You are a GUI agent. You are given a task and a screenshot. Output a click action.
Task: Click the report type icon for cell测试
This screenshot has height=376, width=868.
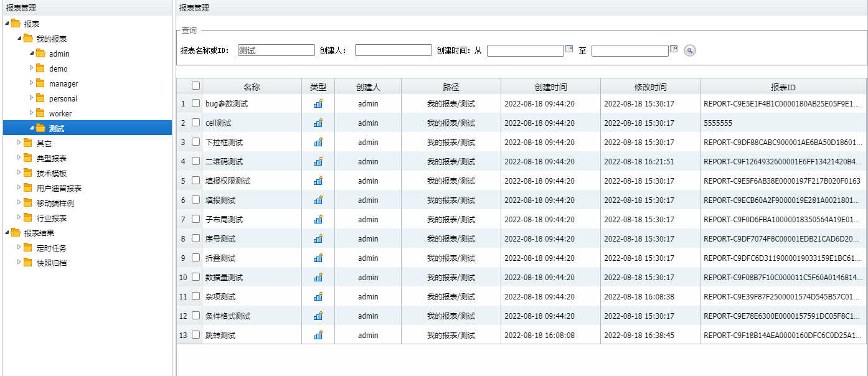[x=318, y=123]
